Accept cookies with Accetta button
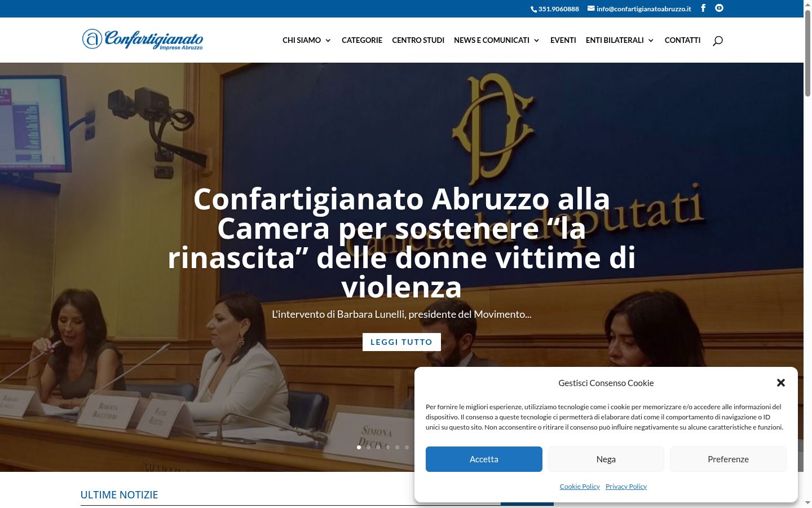This screenshot has height=508, width=812. pyautogui.click(x=484, y=459)
